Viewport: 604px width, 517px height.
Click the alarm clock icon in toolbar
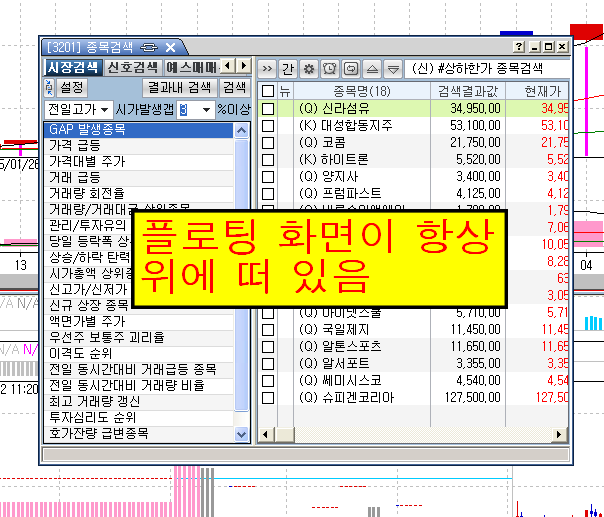351,68
